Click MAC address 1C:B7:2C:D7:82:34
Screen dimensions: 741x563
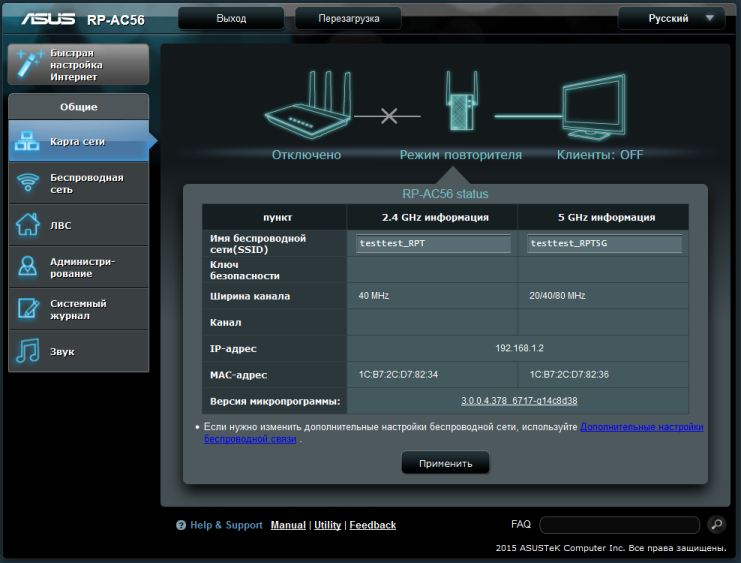point(398,375)
